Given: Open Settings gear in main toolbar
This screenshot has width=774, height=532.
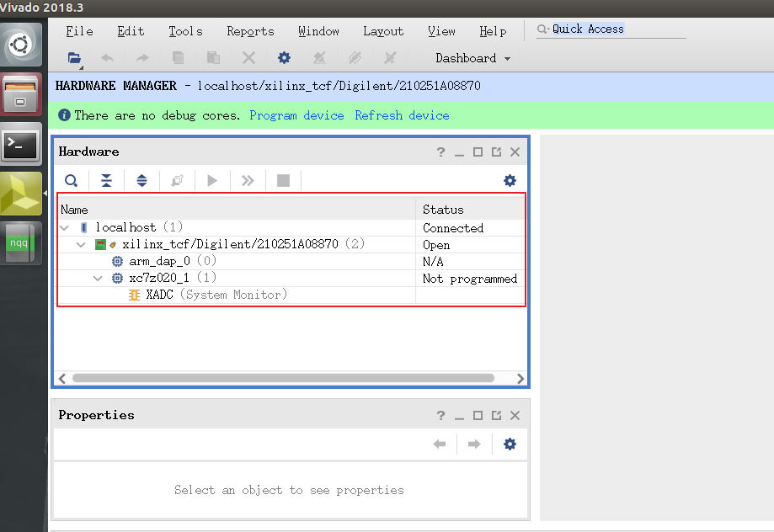Looking at the screenshot, I should 284,58.
